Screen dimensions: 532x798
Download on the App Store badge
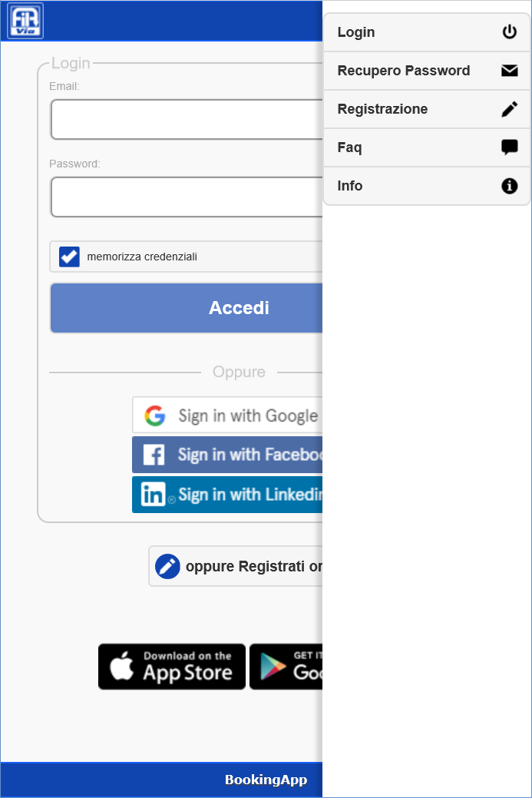[x=172, y=667]
